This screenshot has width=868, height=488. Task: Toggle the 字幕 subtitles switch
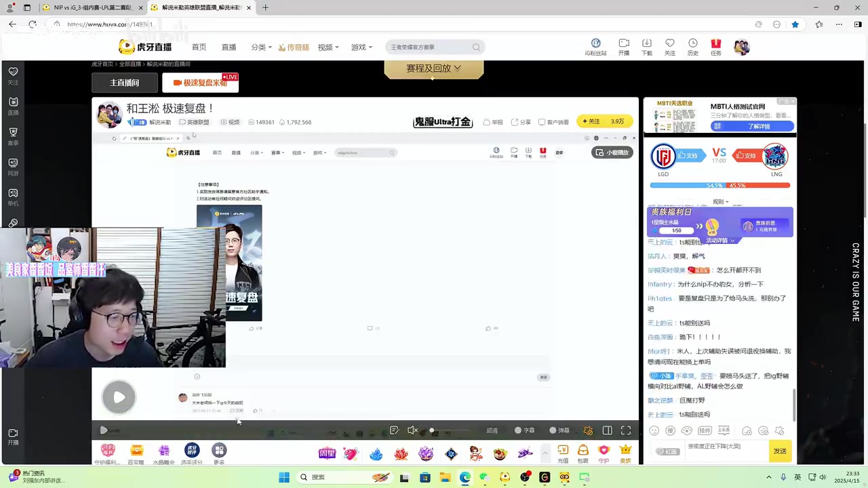(524, 430)
